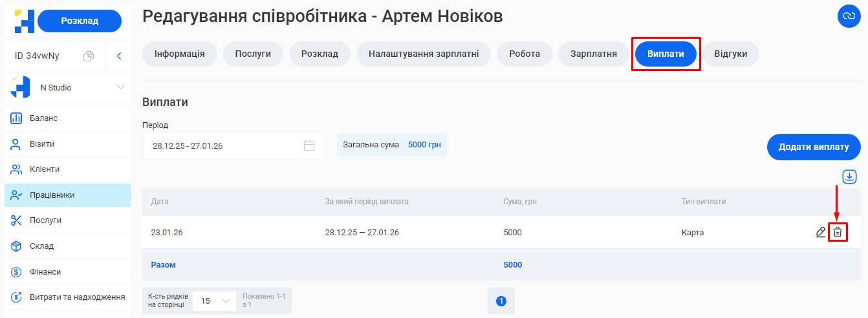Click the Період date range field

tap(233, 145)
